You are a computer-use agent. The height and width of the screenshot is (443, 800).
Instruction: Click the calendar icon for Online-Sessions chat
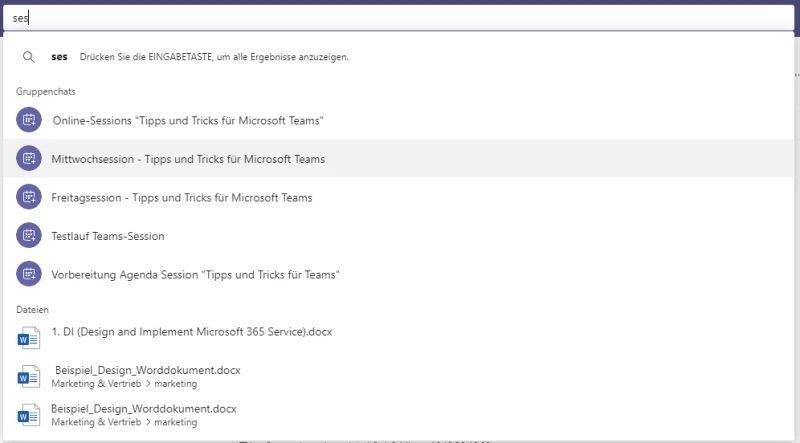pyautogui.click(x=29, y=120)
